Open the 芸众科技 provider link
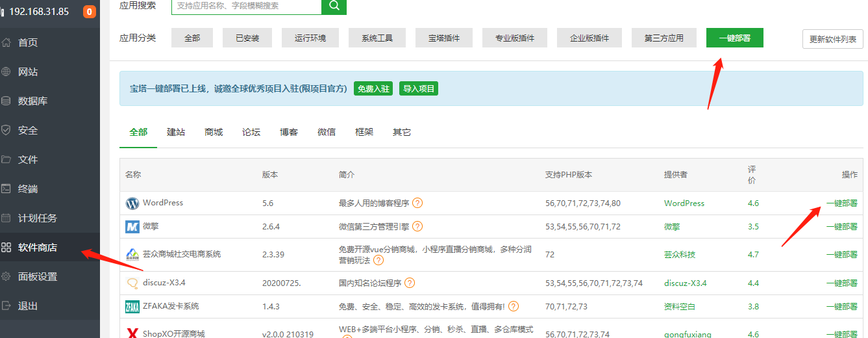868x338 pixels. pyautogui.click(x=680, y=255)
